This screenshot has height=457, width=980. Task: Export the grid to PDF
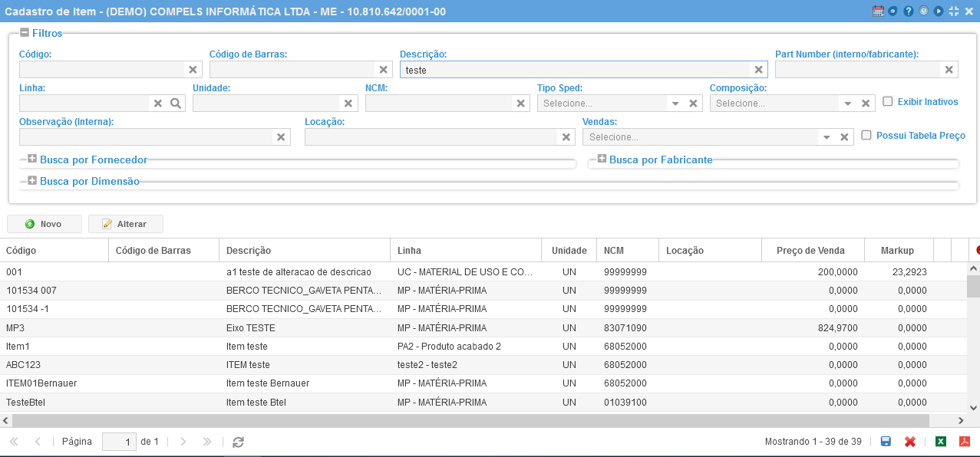965,442
